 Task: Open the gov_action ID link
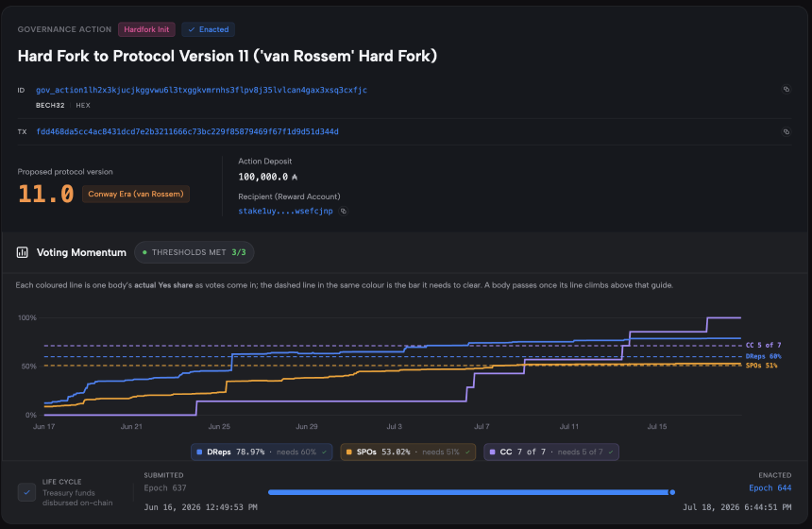coord(201,90)
